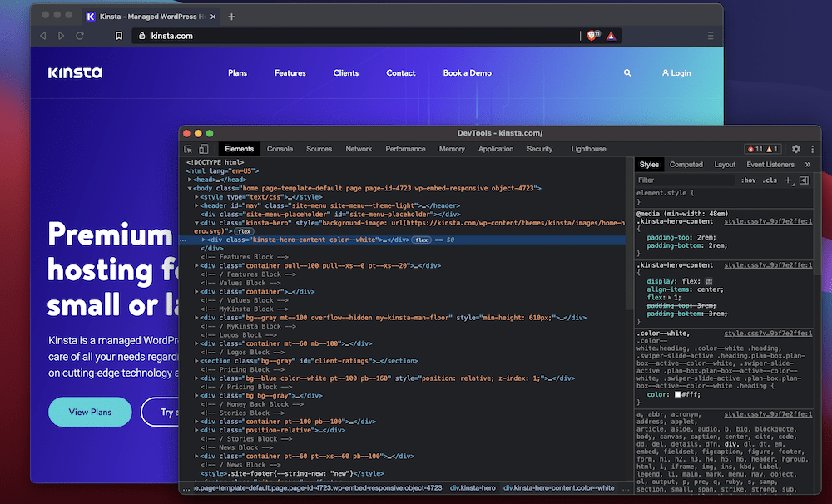Click the View Plans button
Viewport: 832px width, 504px height.
[90, 412]
